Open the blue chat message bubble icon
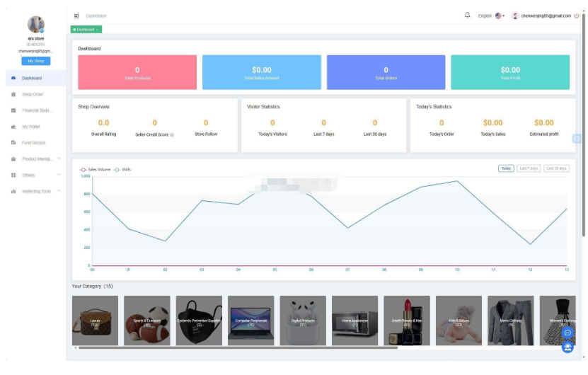The height and width of the screenshot is (375, 588). point(567,333)
